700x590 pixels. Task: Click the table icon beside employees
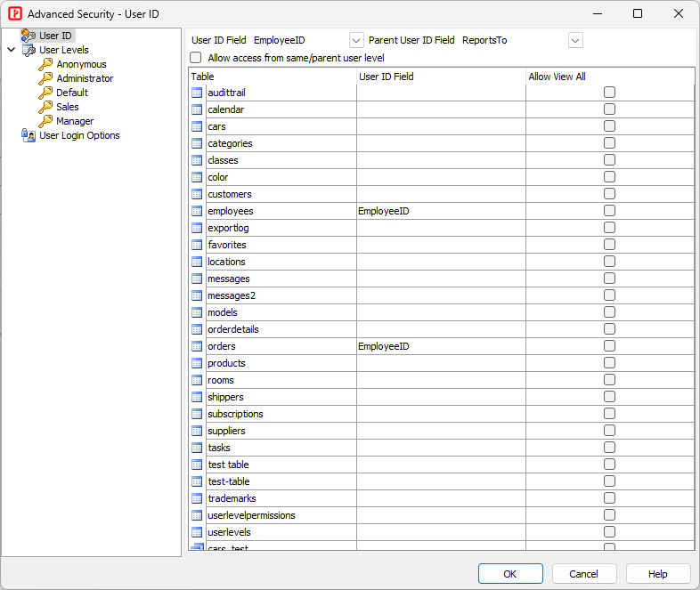(x=198, y=211)
